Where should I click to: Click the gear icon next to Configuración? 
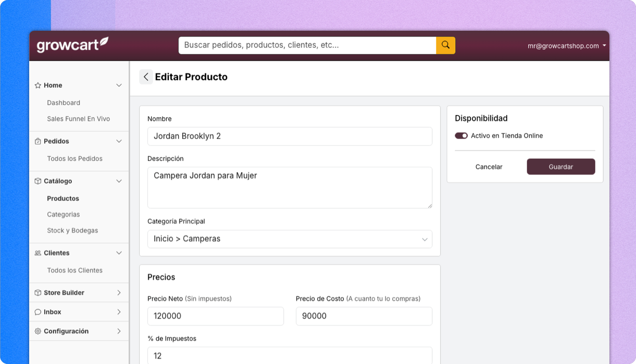click(x=38, y=331)
